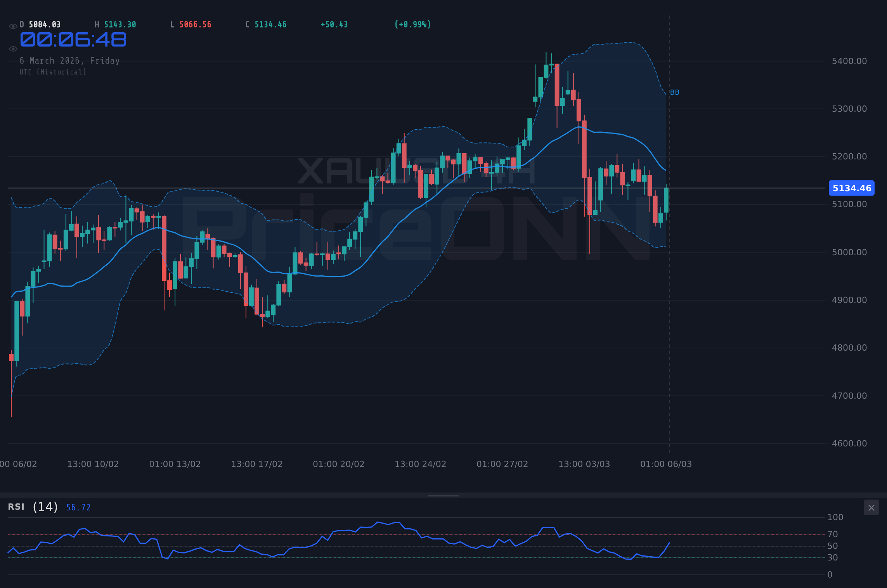The width and height of the screenshot is (887, 588).
Task: Click the RSI 70 level label
Action: tap(833, 534)
